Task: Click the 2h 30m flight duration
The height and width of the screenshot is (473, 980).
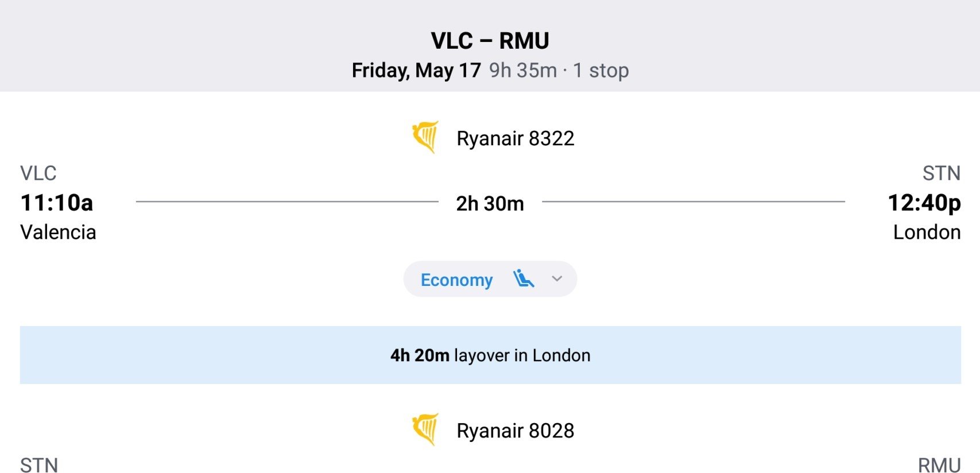Action: click(x=490, y=204)
